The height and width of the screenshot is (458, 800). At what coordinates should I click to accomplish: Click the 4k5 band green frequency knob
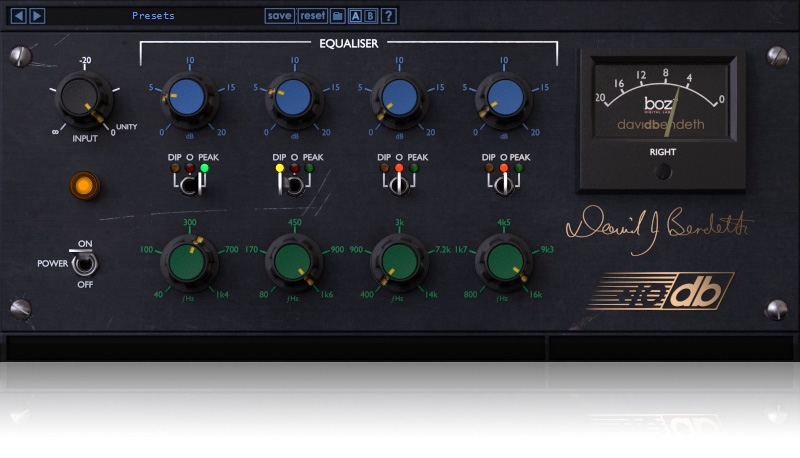point(503,262)
